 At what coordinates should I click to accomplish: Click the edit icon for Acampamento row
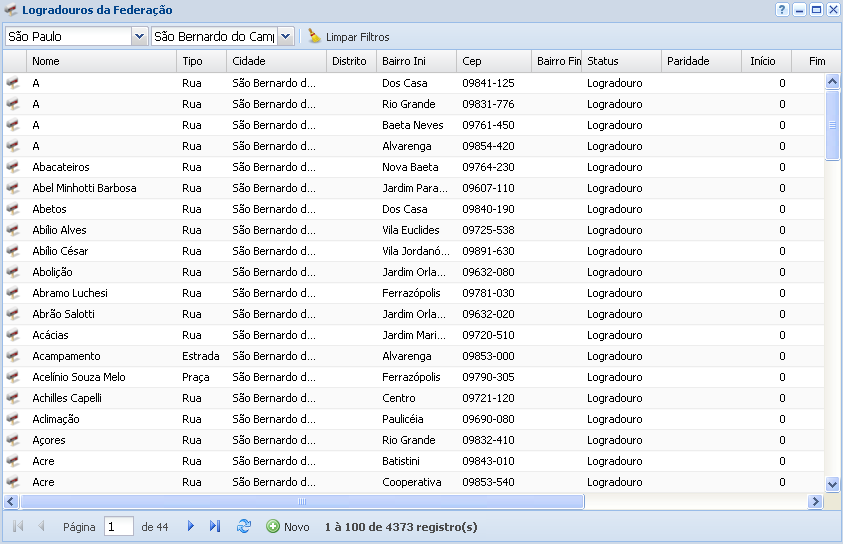[x=13, y=356]
